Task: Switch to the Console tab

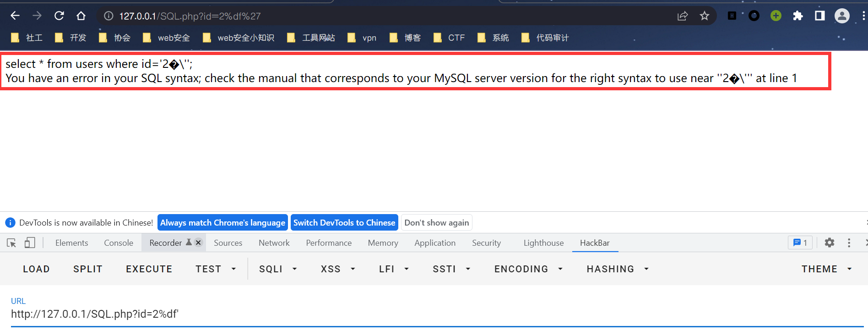Action: pyautogui.click(x=119, y=243)
